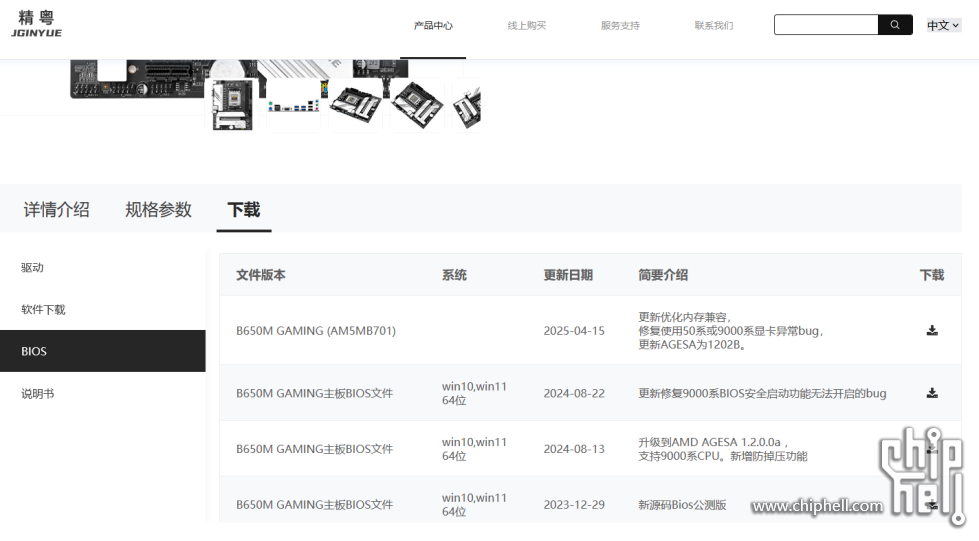The height and width of the screenshot is (541, 979).
Task: Click the date 2024-08-13
Action: click(574, 449)
